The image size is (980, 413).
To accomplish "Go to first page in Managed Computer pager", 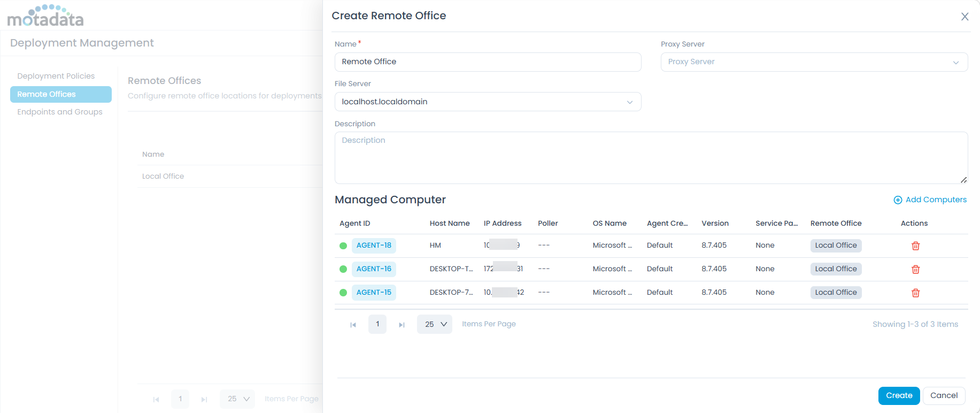I will pyautogui.click(x=353, y=325).
